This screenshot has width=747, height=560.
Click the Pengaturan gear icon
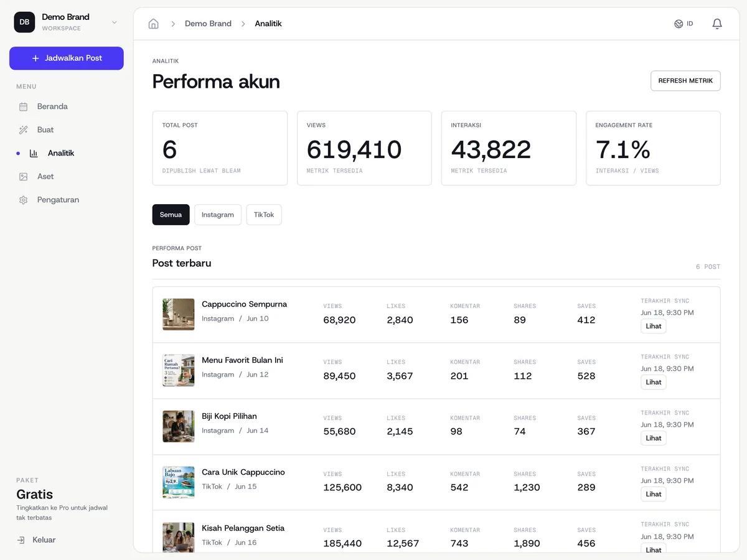(23, 200)
